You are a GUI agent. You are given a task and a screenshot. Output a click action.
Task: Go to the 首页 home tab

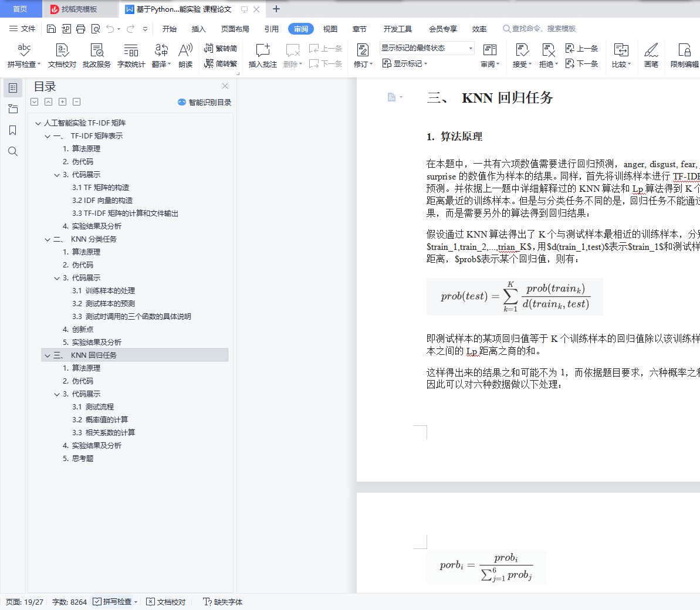[20, 9]
